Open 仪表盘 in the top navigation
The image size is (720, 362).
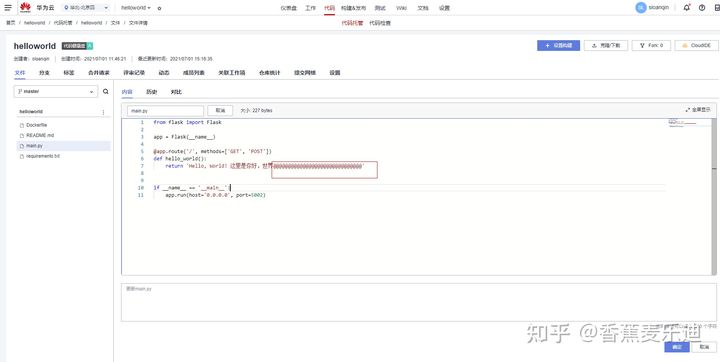pos(288,8)
